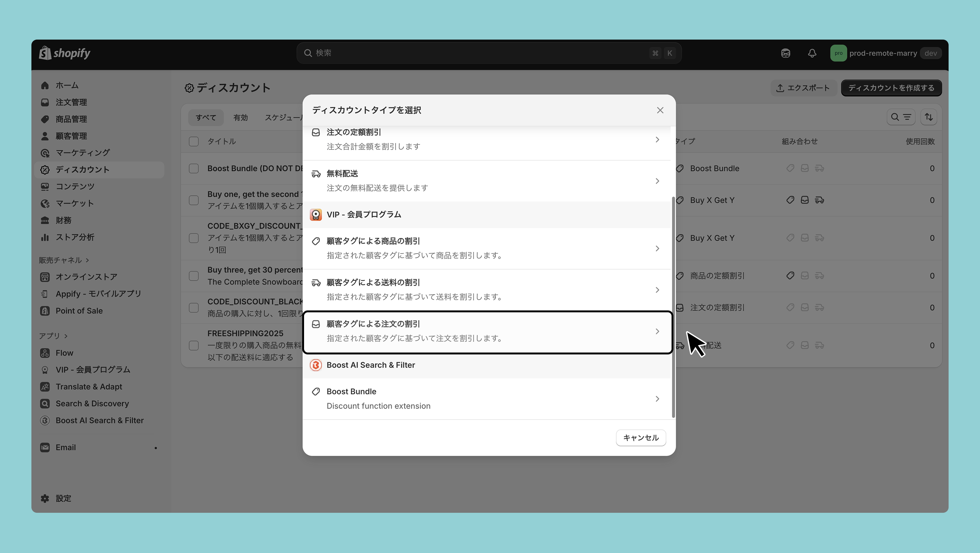Close the ディスカウントタイプを選択 dialog

tap(660, 110)
